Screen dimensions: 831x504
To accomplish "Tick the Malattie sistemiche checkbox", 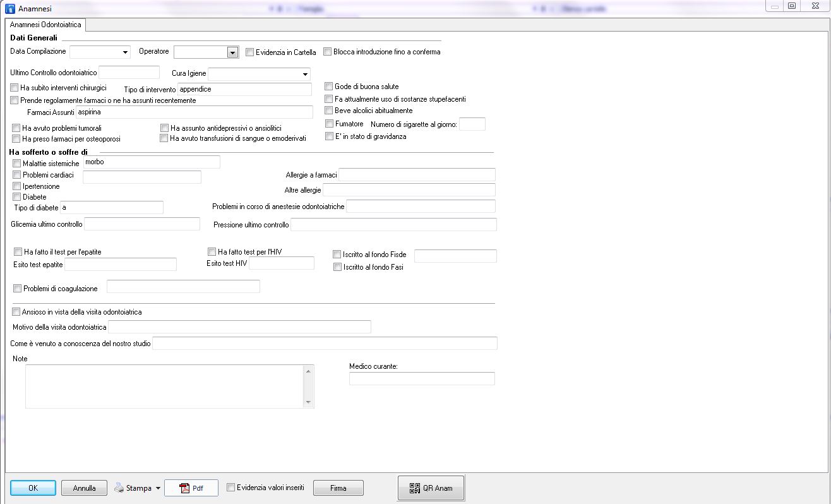I will (x=17, y=164).
